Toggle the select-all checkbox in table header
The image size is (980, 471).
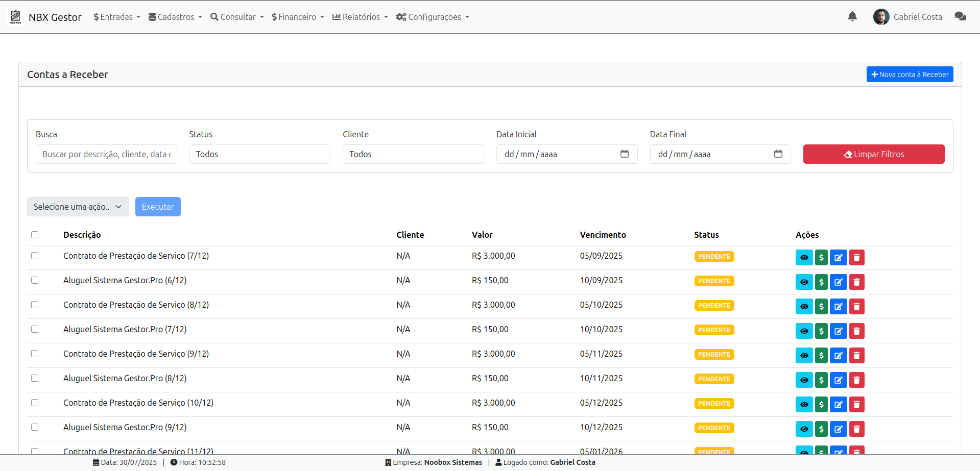click(x=35, y=235)
